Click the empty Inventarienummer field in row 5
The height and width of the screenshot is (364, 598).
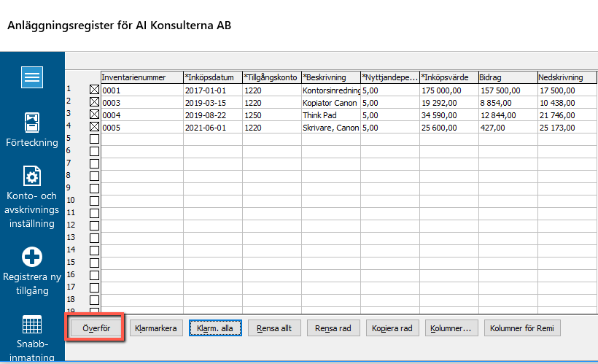[142, 139]
